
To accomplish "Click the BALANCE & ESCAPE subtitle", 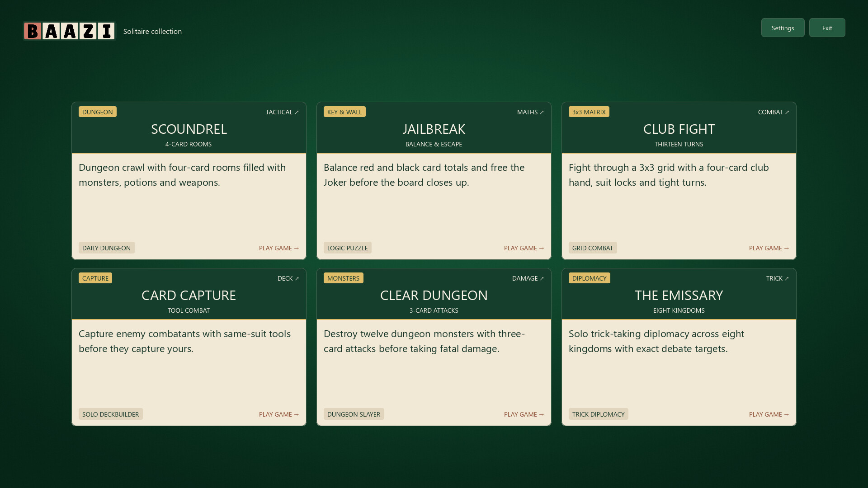I will click(434, 144).
